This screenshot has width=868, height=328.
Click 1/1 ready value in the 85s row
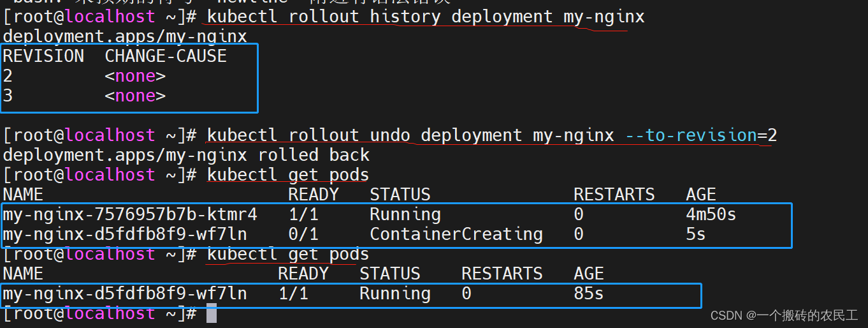(x=293, y=294)
